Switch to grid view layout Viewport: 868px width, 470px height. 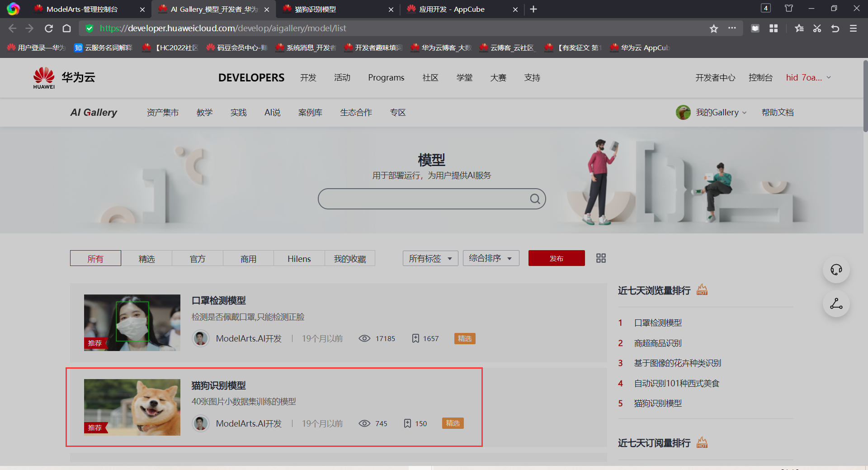(x=601, y=258)
